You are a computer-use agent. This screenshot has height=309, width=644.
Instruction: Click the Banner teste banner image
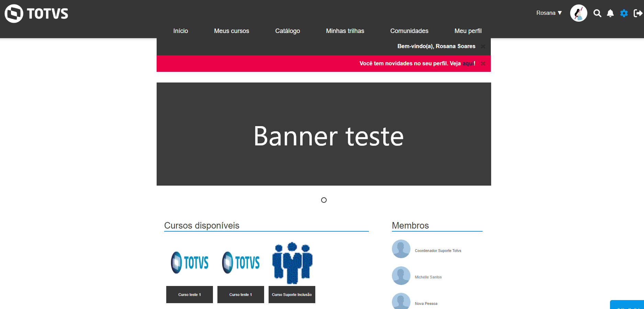pos(324,134)
